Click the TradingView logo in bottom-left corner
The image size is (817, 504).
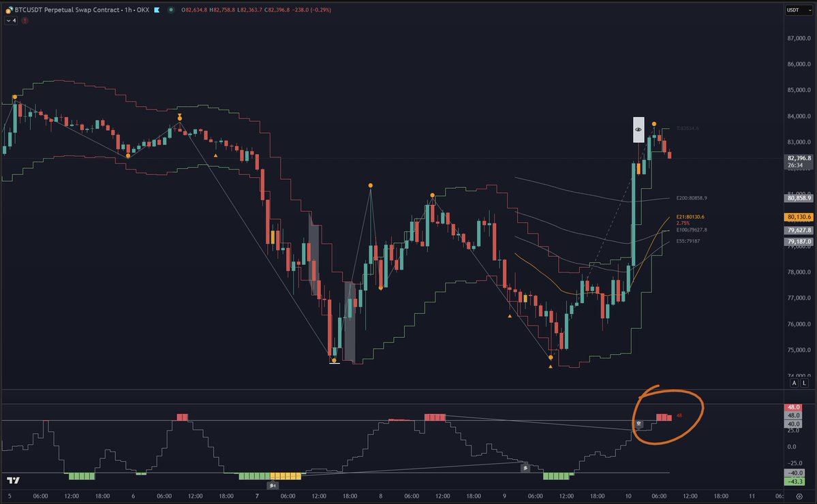(13, 480)
